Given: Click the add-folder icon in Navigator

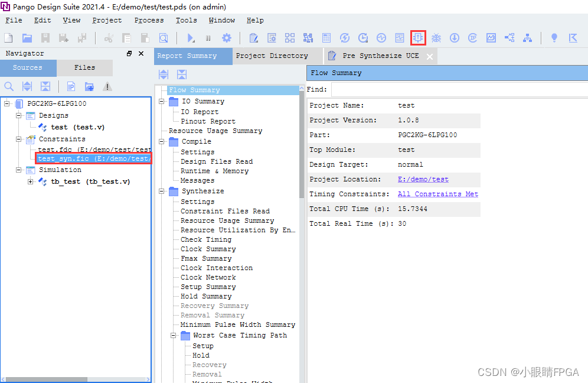Looking at the screenshot, I should click(89, 87).
